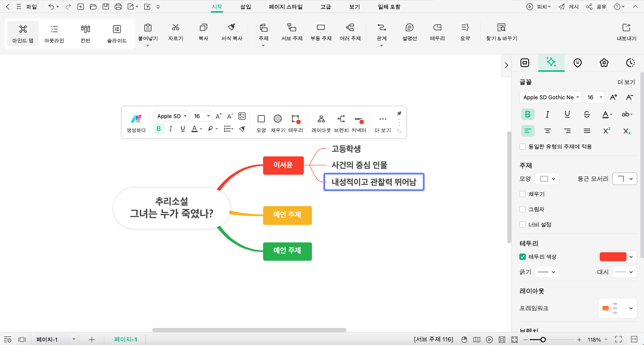Click the Save icon in top bar
This screenshot has width=644, height=345.
click(x=106, y=7)
